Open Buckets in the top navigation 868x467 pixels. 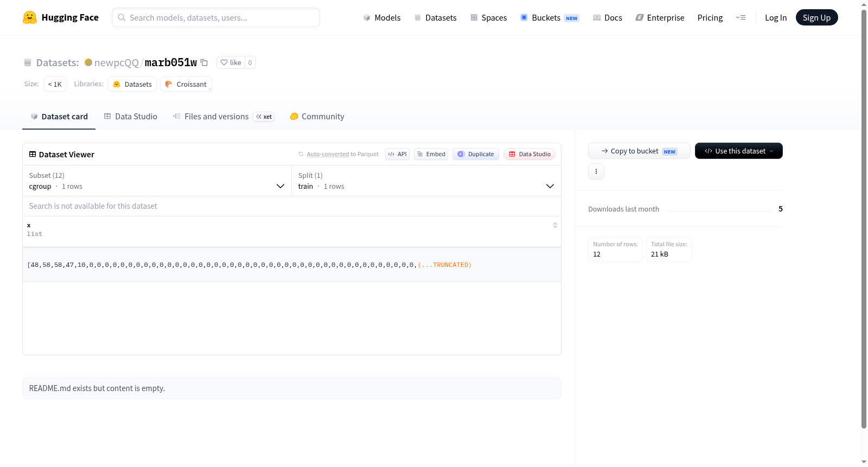(550, 17)
